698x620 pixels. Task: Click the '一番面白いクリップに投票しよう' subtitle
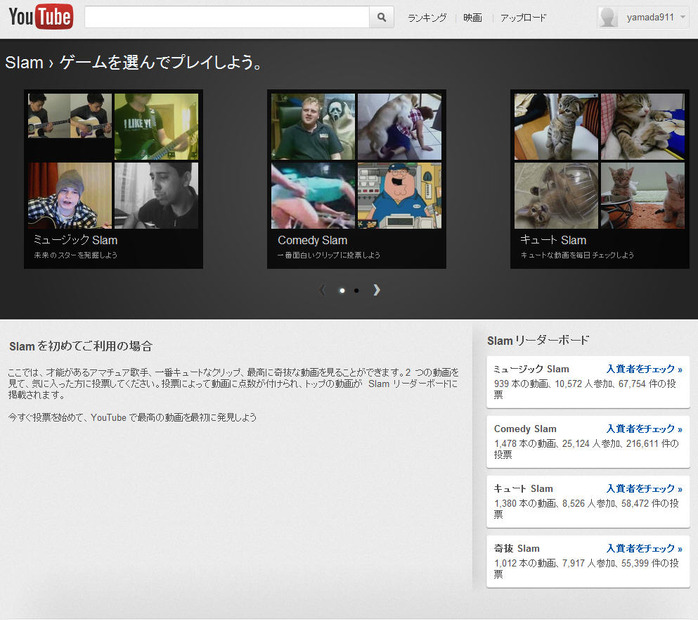click(329, 255)
